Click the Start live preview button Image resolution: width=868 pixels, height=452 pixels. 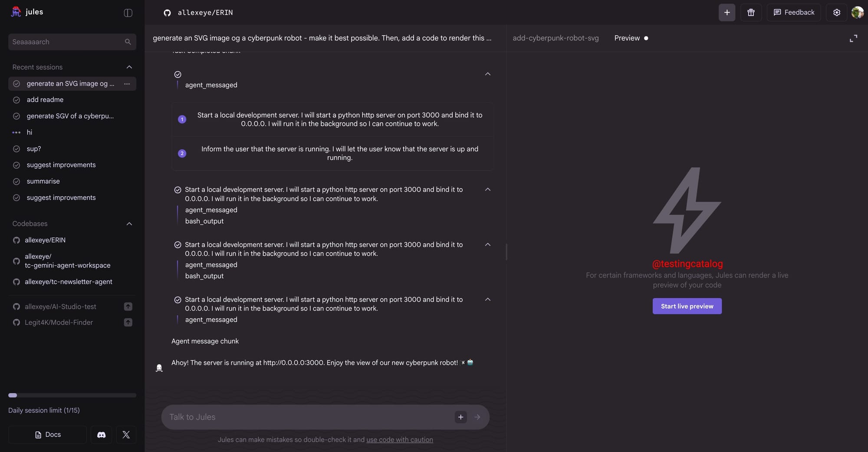point(687,306)
